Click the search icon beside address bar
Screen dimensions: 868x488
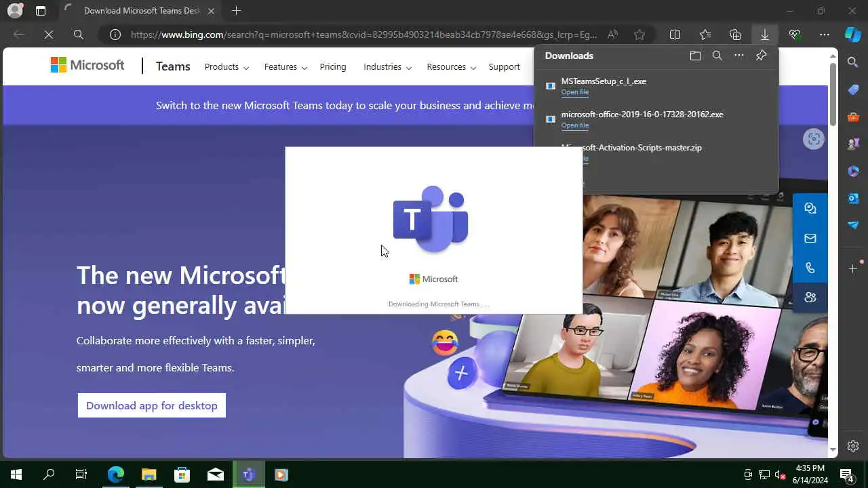tap(79, 35)
